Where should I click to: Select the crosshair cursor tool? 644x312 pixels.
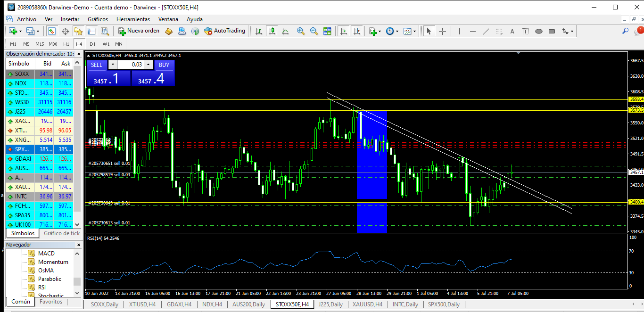pos(443,31)
